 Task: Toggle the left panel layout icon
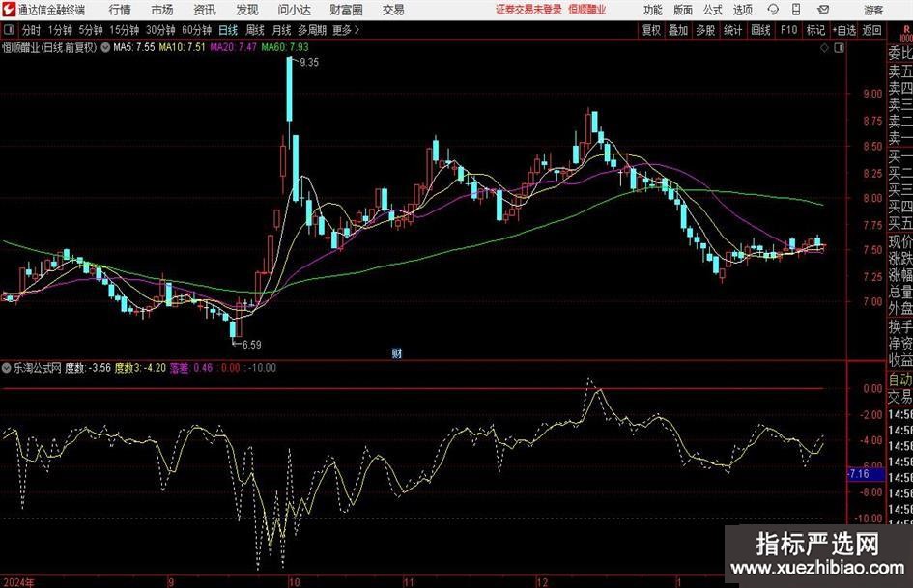tap(8, 30)
